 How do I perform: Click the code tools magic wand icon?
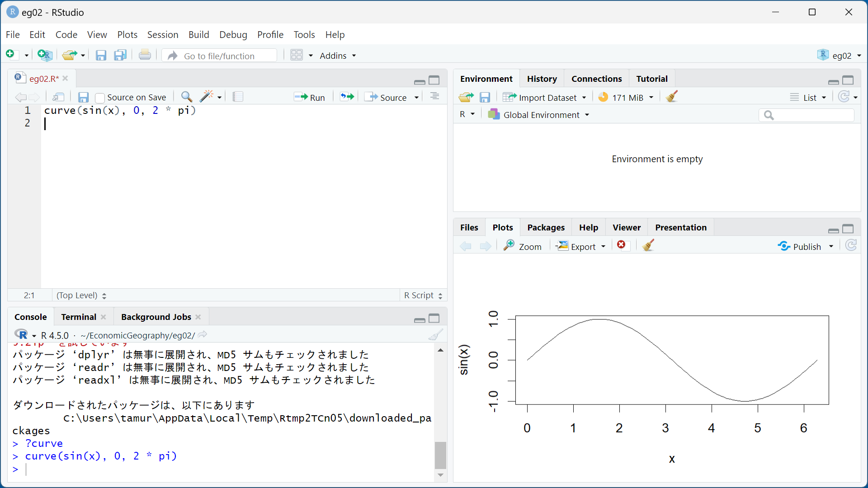point(207,97)
